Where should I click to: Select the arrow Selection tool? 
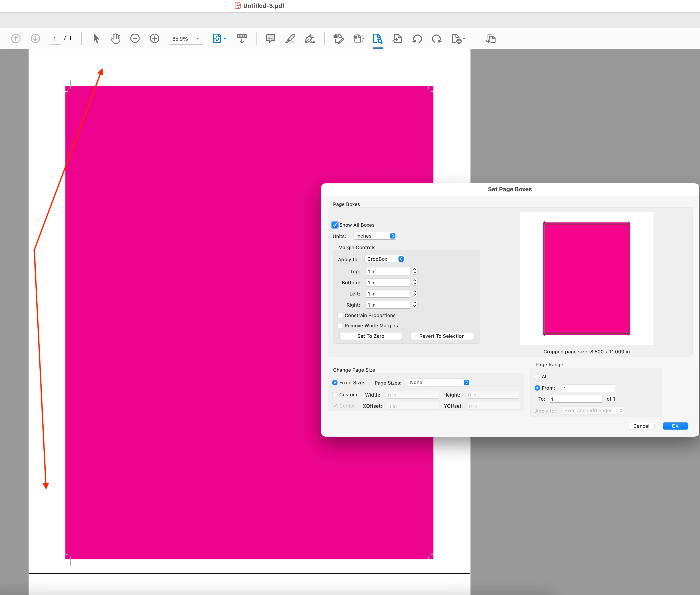(x=96, y=39)
